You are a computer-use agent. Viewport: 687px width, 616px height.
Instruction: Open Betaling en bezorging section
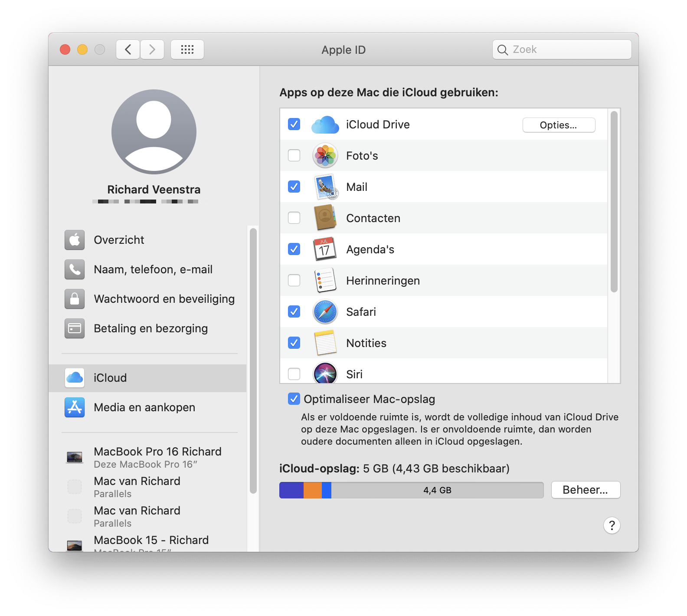[147, 328]
